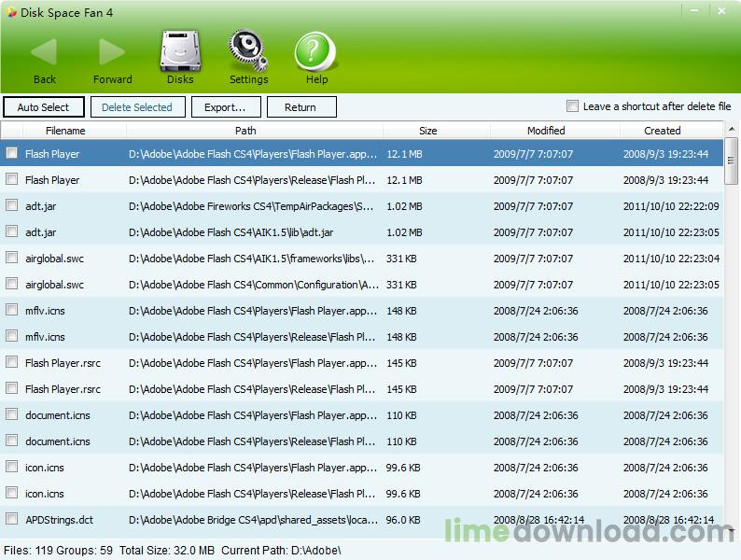Open the Disks hard drive icon
The width and height of the screenshot is (741, 560).
click(x=180, y=51)
